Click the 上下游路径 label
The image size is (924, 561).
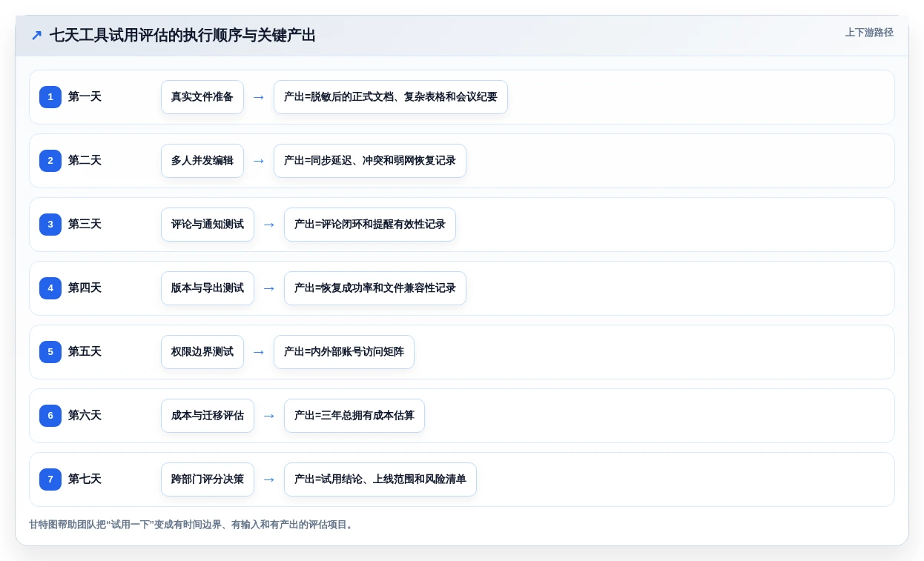tap(869, 33)
